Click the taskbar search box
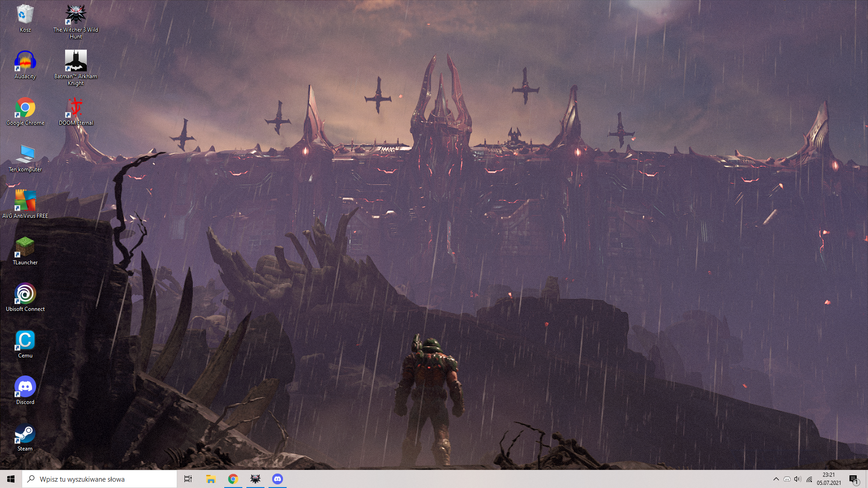This screenshot has width=868, height=488. click(99, 479)
